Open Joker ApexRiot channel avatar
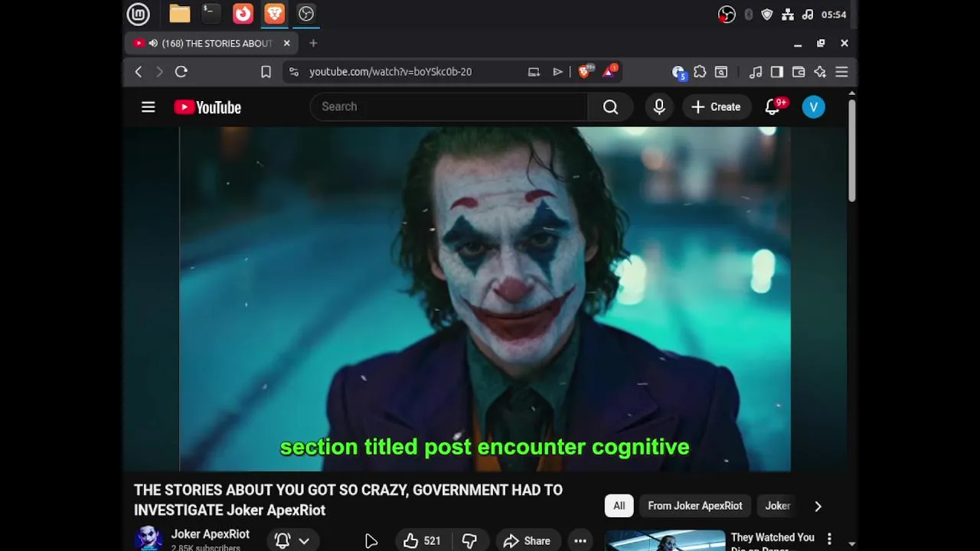This screenshot has width=980, height=551. click(148, 539)
